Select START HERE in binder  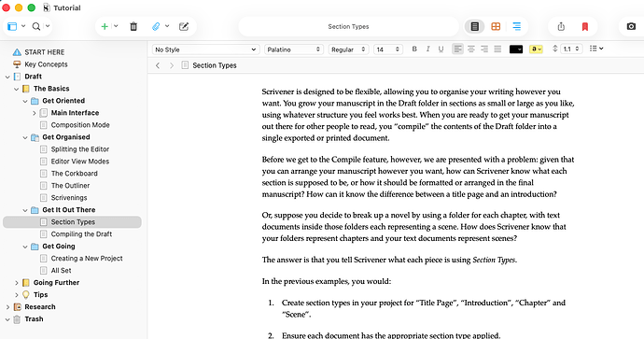click(x=45, y=52)
